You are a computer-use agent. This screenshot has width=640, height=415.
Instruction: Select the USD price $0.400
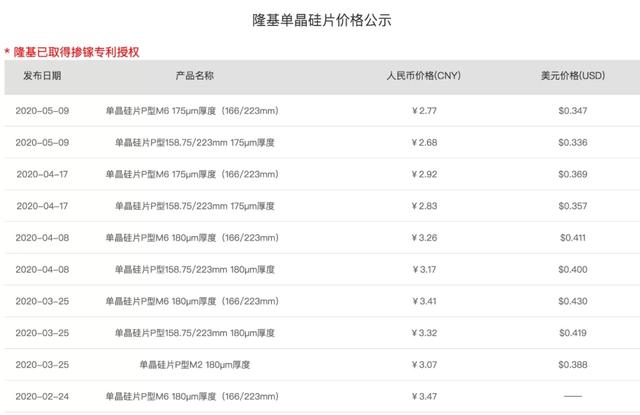coord(573,269)
